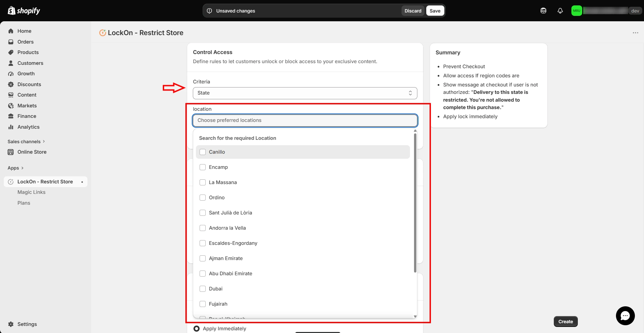Image resolution: width=644 pixels, height=333 pixels.
Task: Discard unsaved changes
Action: coord(413,11)
